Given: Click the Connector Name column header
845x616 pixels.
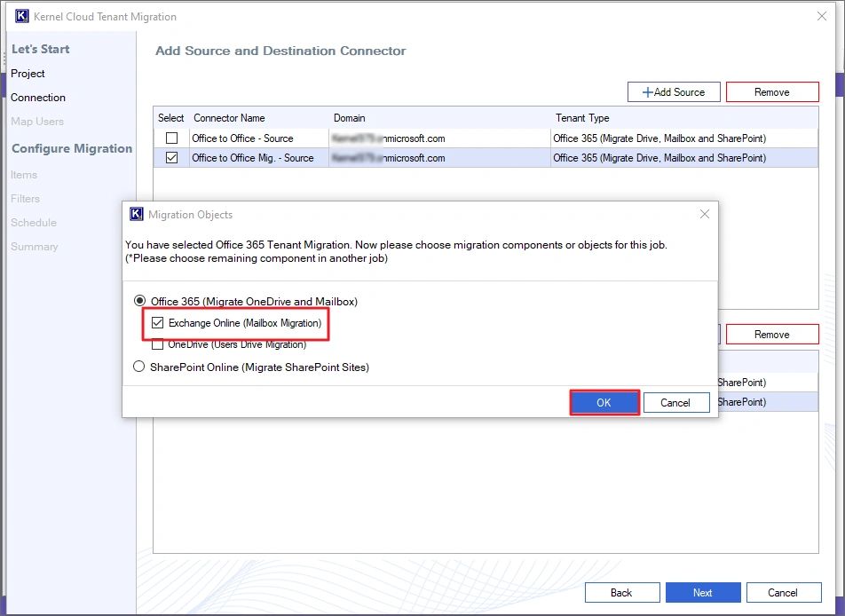Looking at the screenshot, I should tap(232, 117).
